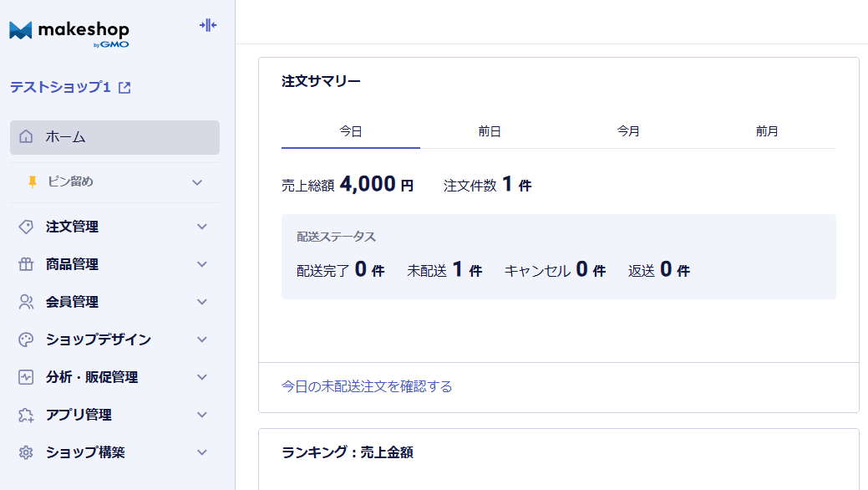Screen dimensions: 868x490
Task: Click the home house icon
Action: 26,136
